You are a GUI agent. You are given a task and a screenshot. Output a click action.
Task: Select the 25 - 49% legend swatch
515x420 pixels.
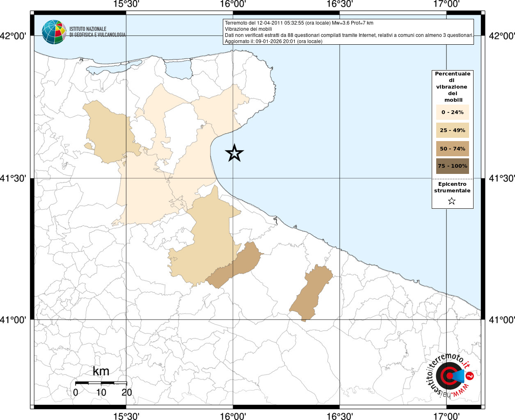452,130
